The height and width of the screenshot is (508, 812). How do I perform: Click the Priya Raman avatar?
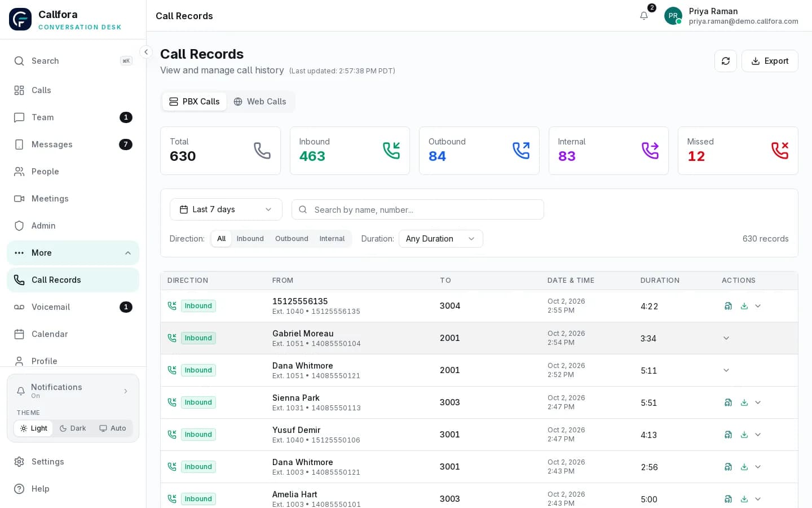tap(673, 16)
